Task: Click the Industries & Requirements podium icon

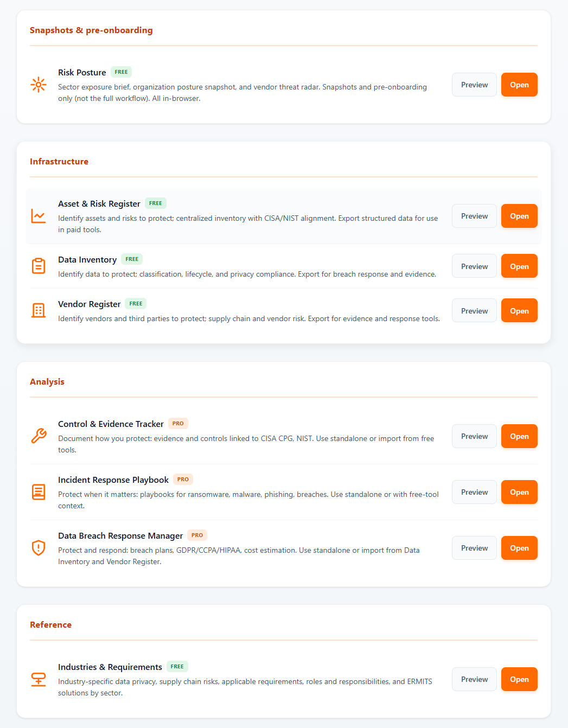Action: [x=39, y=679]
